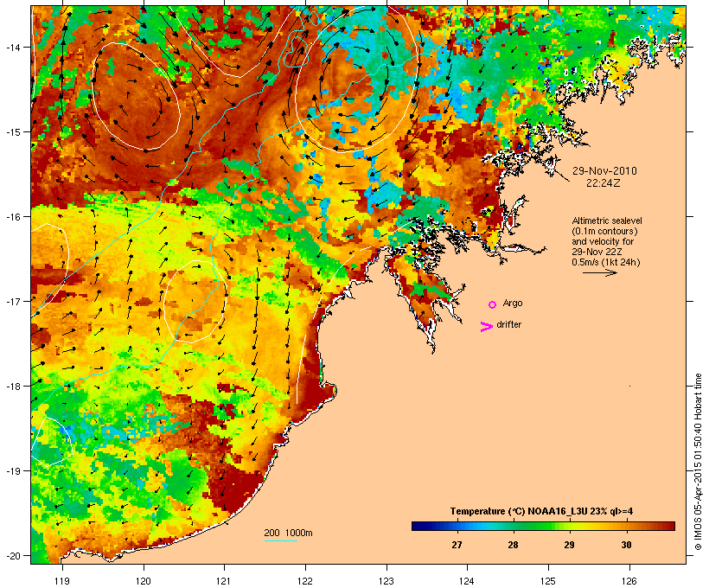Click the colorbar tick label '30'

(x=626, y=545)
